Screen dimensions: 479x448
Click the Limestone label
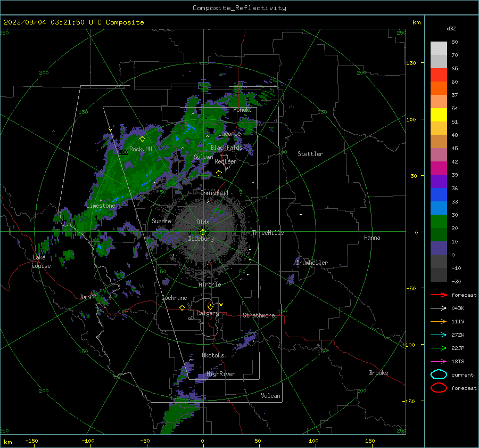[x=101, y=206]
